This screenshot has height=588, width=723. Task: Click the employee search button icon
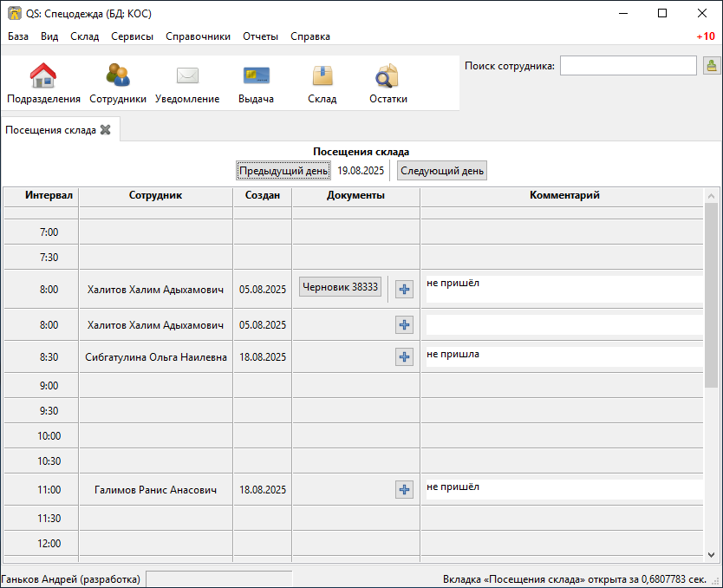coord(711,66)
